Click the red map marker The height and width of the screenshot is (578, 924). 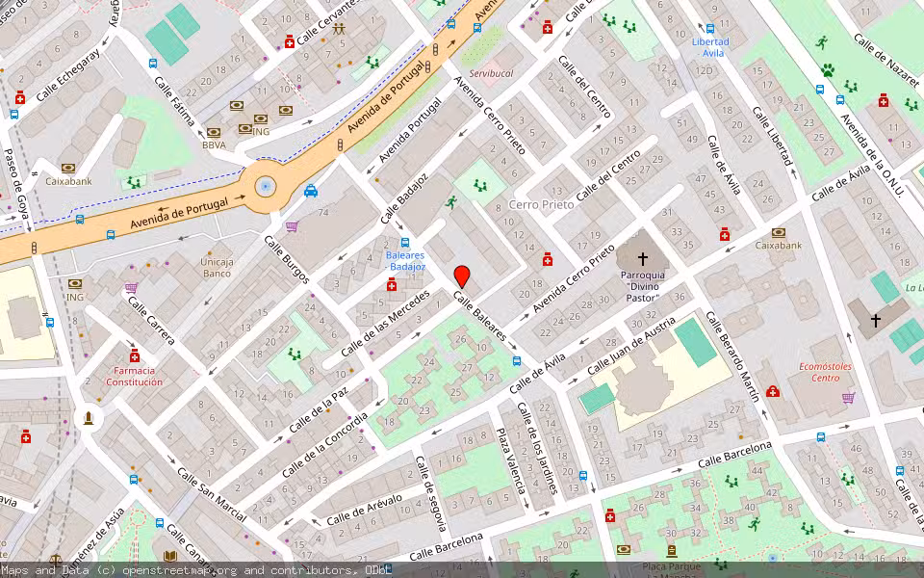pos(462,275)
